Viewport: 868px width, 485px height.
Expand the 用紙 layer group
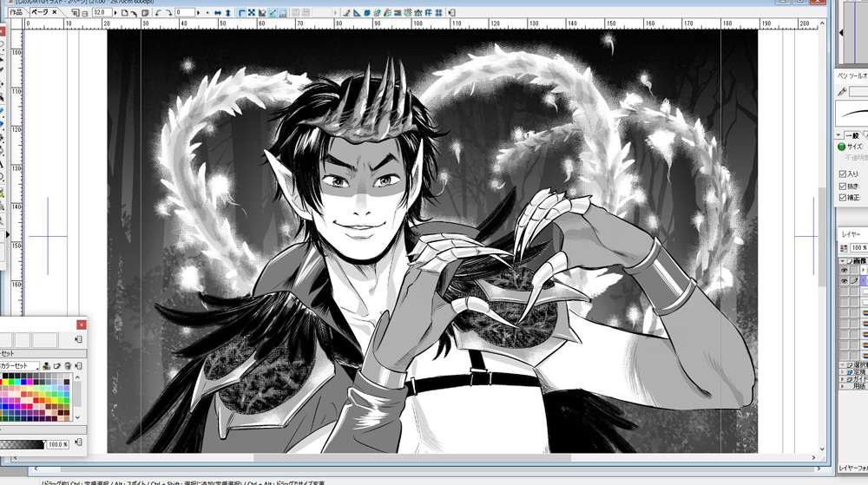[842, 386]
